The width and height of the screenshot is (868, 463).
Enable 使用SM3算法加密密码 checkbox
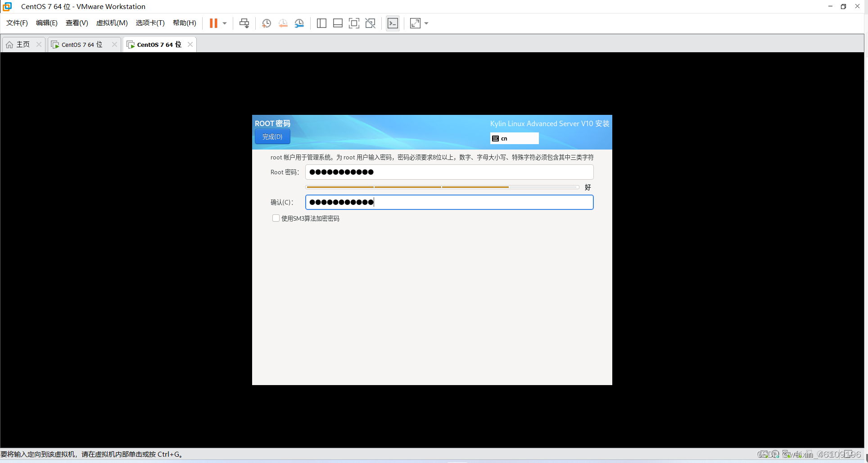[x=276, y=218]
